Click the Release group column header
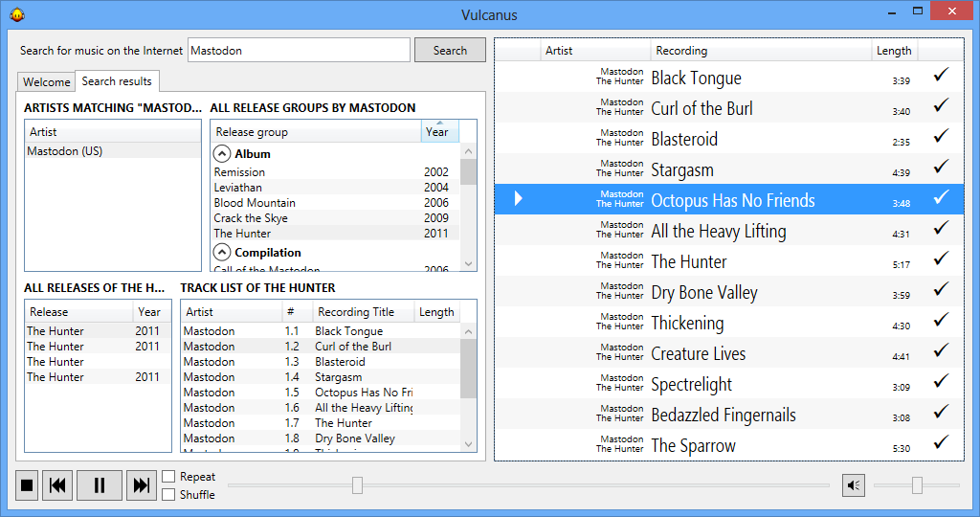This screenshot has width=980, height=517. click(x=316, y=132)
